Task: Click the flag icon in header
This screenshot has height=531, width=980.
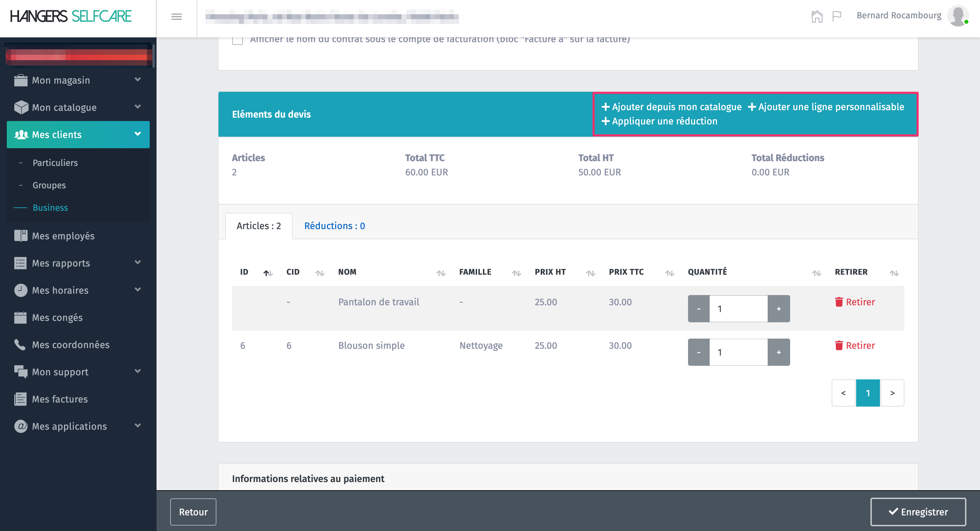Action: (837, 16)
